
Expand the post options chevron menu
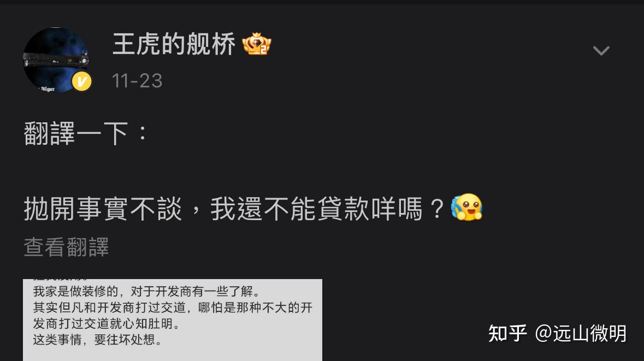click(x=601, y=51)
